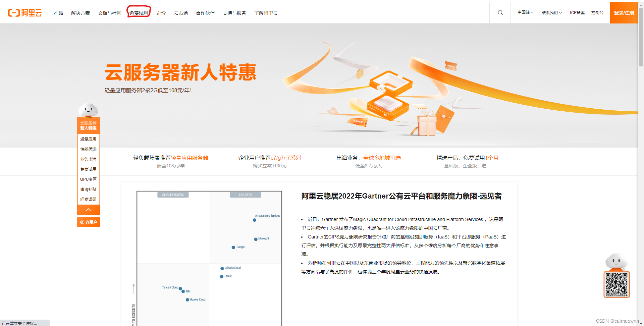
Task: Expand the 中国站 region dropdown
Action: coord(526,12)
